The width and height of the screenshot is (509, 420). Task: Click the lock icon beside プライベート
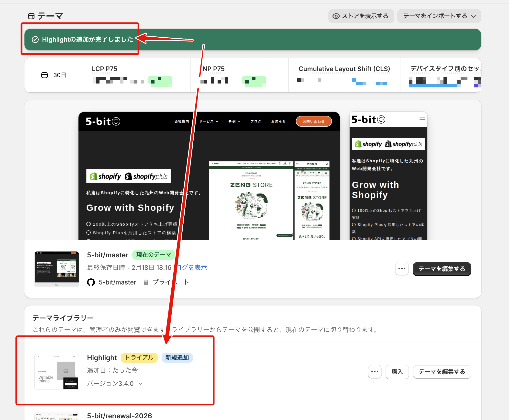point(146,282)
